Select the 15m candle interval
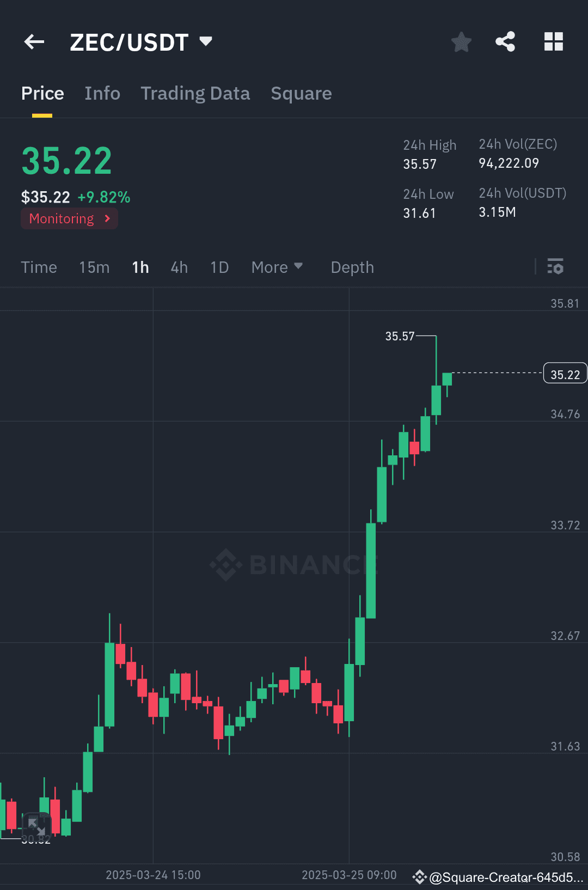The image size is (588, 890). click(x=94, y=267)
